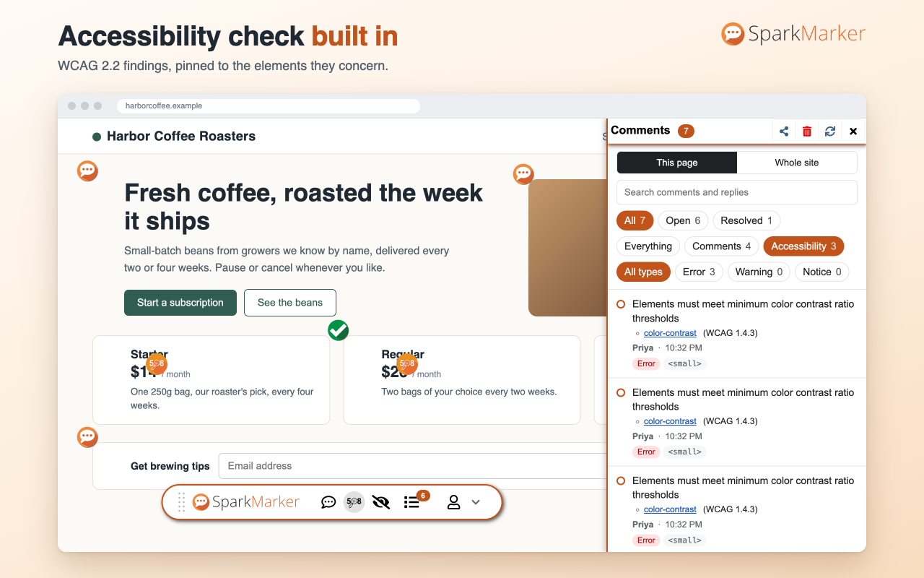
Task: Click the user profile icon in toolbar
Action: [x=453, y=502]
